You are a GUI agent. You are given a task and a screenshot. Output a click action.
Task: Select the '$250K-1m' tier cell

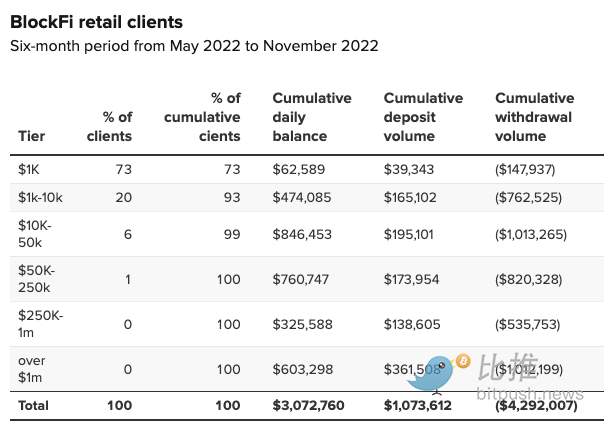click(x=40, y=324)
